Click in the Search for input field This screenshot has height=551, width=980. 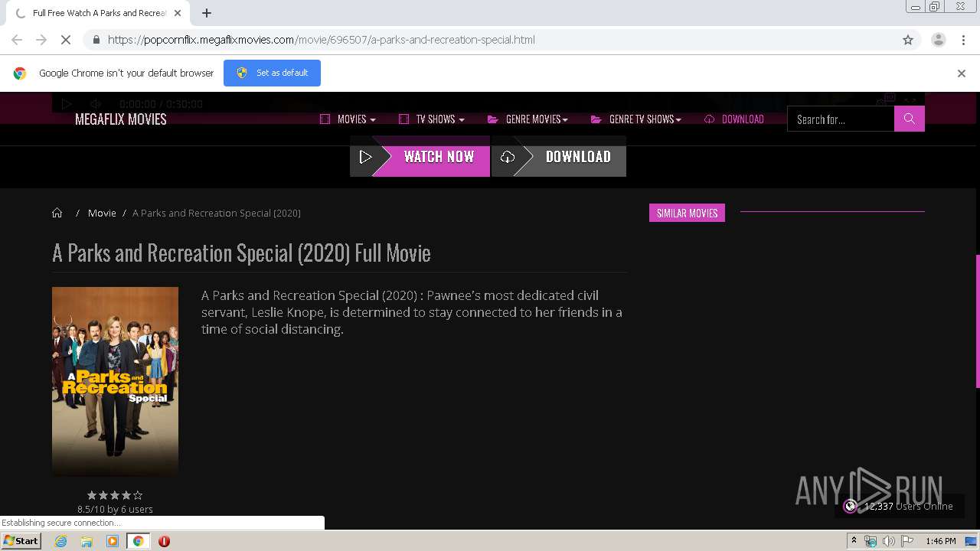pyautogui.click(x=841, y=119)
